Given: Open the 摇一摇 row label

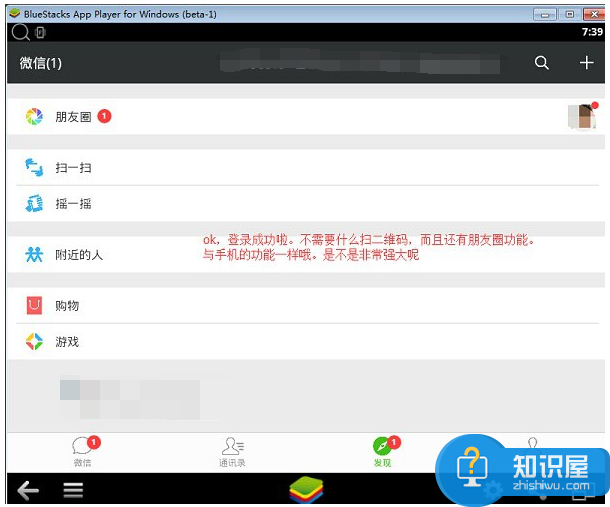Looking at the screenshot, I should [x=73, y=204].
